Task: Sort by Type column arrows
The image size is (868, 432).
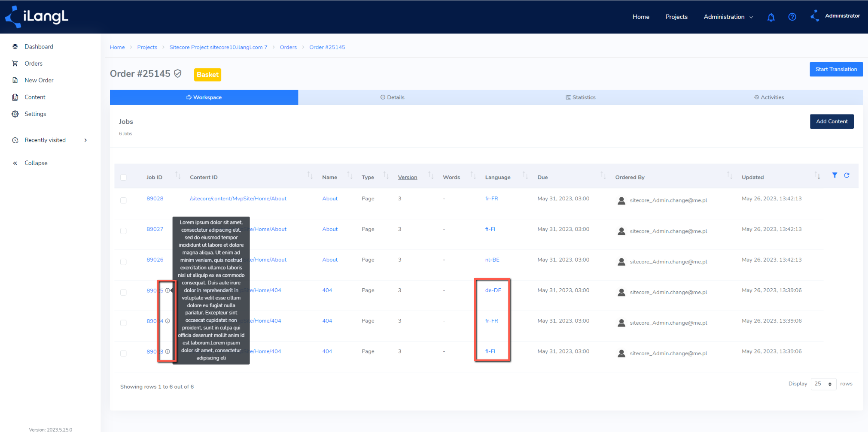Action: 386,175
